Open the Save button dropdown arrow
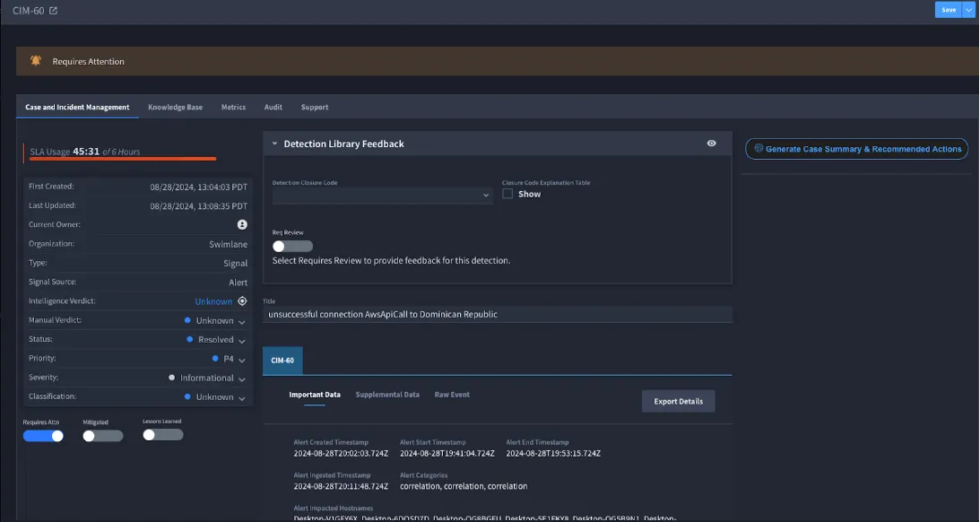 pyautogui.click(x=968, y=9)
